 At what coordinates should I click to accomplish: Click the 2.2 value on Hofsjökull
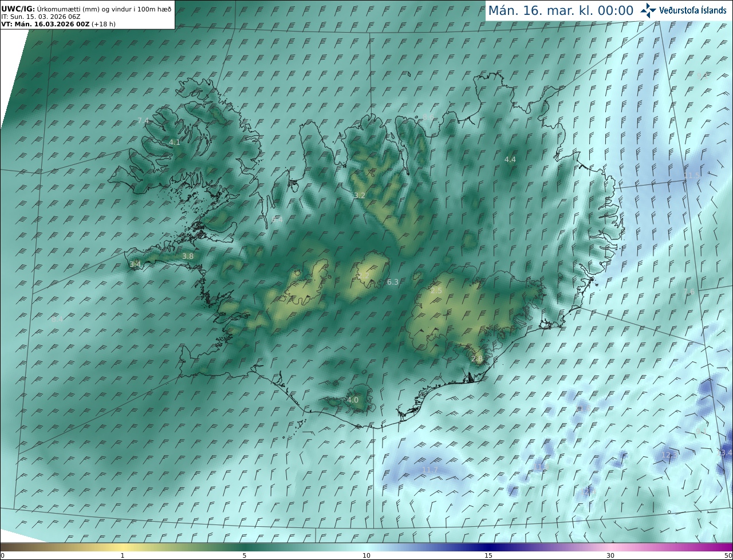click(364, 275)
